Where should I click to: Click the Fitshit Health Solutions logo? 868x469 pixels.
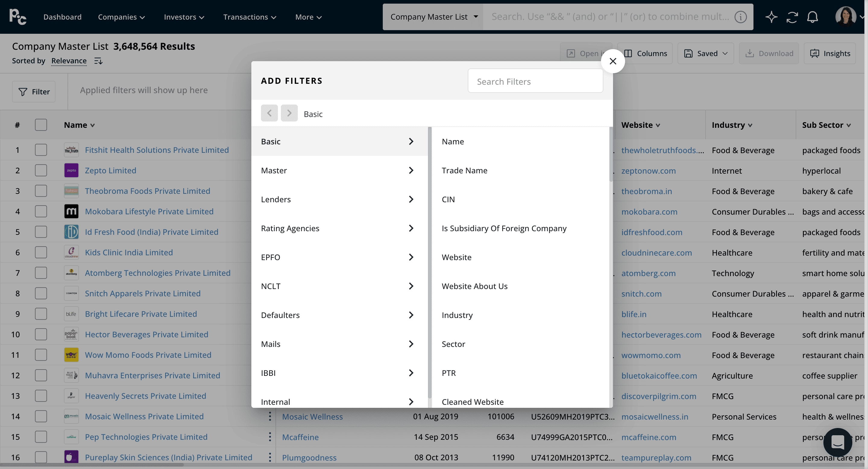[x=71, y=150]
